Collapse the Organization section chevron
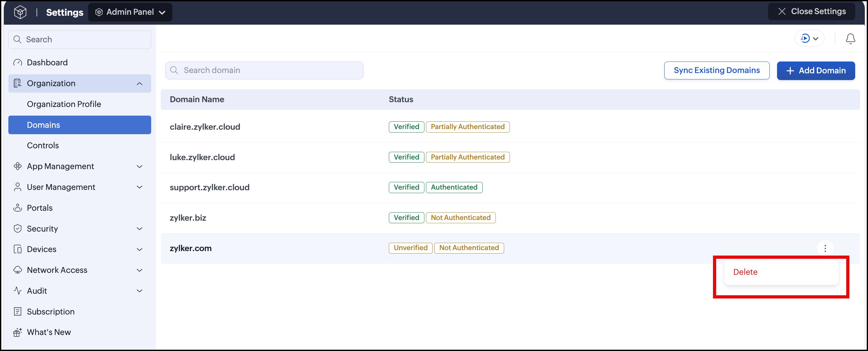This screenshot has height=351, width=868. [x=140, y=84]
